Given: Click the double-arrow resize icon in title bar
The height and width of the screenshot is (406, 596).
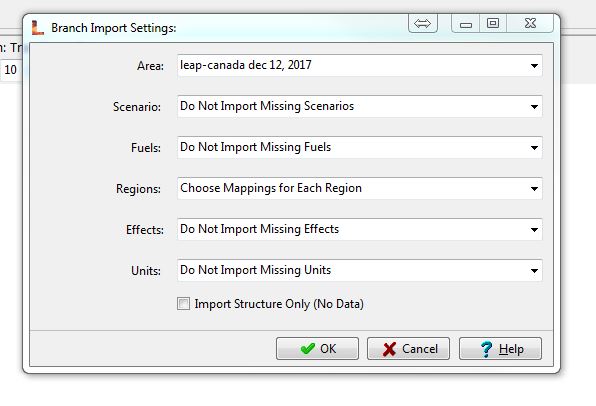Looking at the screenshot, I should pyautogui.click(x=423, y=24).
